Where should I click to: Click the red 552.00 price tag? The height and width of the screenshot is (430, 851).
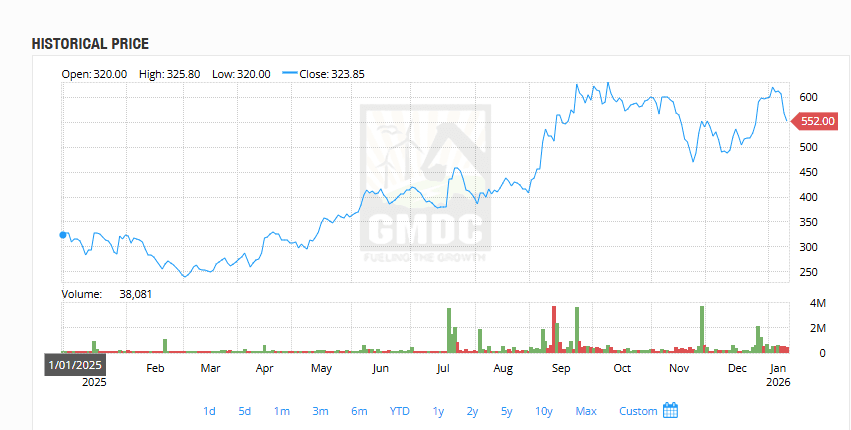(817, 121)
